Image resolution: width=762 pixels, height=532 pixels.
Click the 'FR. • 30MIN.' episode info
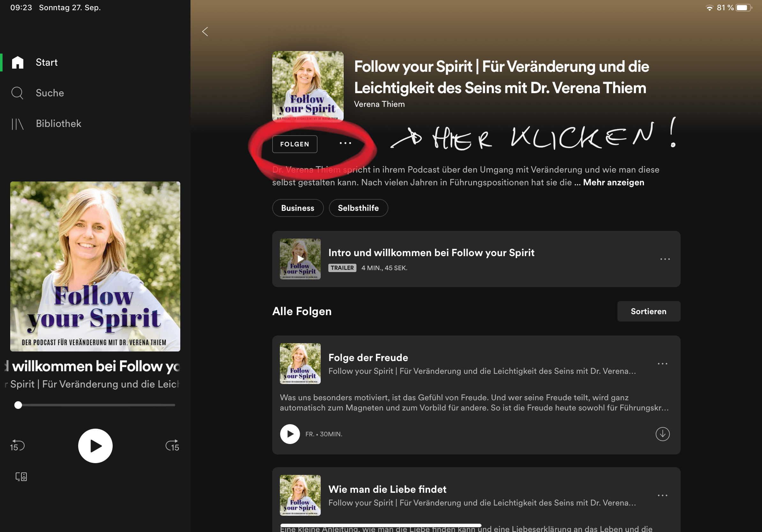pyautogui.click(x=324, y=434)
